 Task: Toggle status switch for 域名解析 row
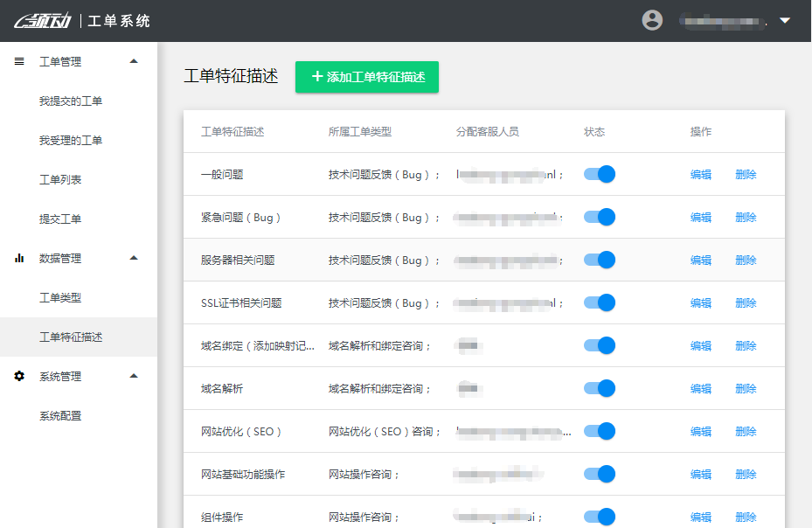tap(600, 388)
